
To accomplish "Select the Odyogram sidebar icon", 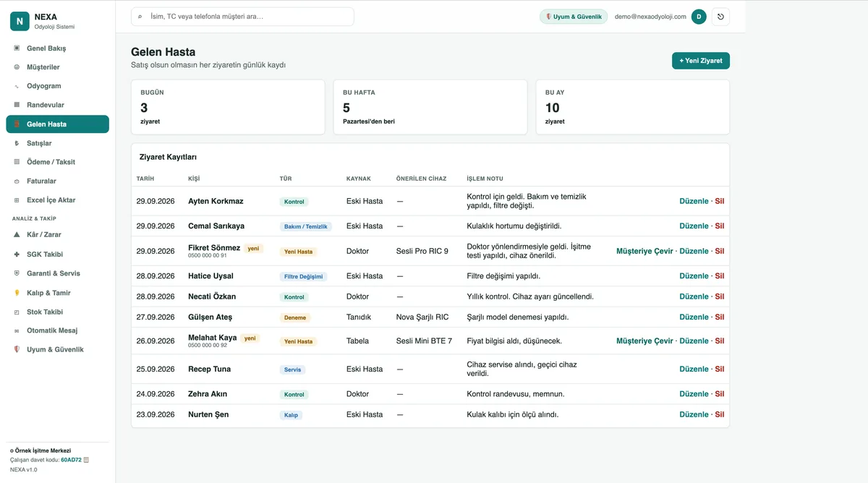I will tap(17, 86).
